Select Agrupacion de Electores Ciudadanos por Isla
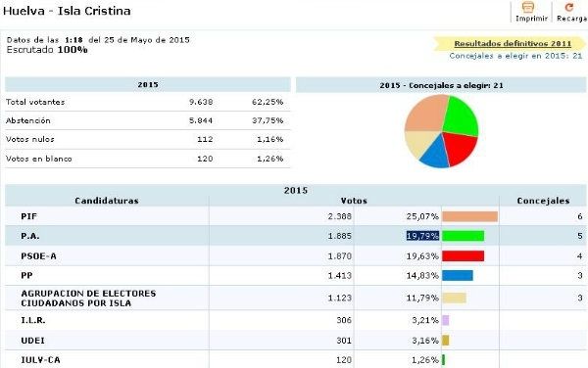 pyautogui.click(x=88, y=298)
